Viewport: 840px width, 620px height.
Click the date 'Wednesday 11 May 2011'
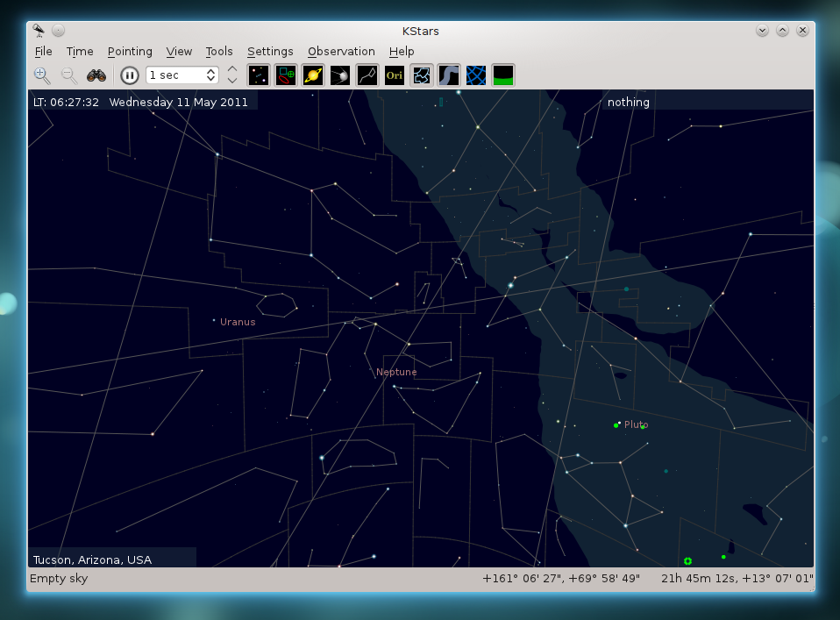(x=178, y=102)
